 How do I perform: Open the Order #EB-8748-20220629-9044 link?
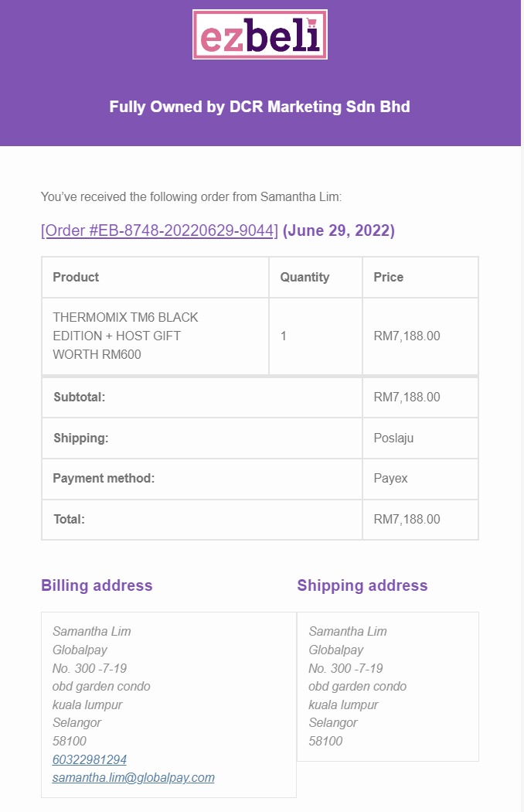159,230
